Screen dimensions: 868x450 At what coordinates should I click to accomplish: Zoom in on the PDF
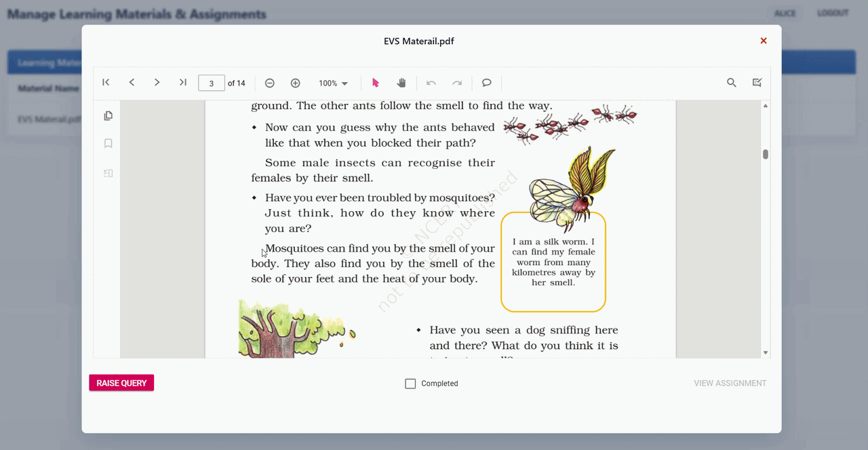click(295, 82)
